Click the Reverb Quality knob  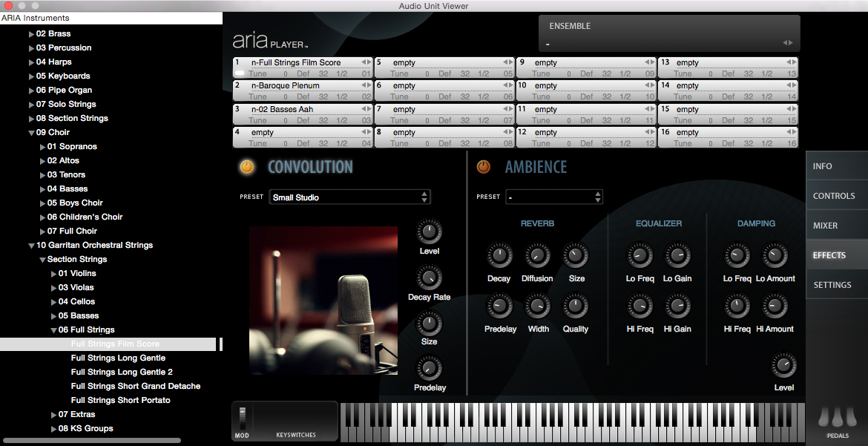[575, 306]
